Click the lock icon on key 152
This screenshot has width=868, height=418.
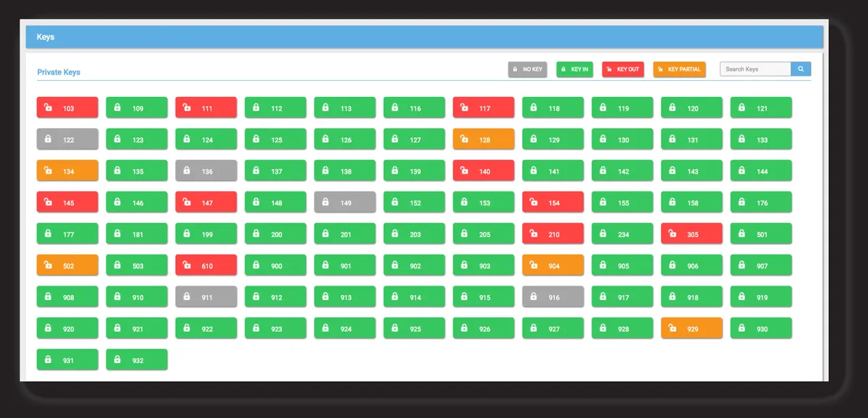[x=395, y=202]
